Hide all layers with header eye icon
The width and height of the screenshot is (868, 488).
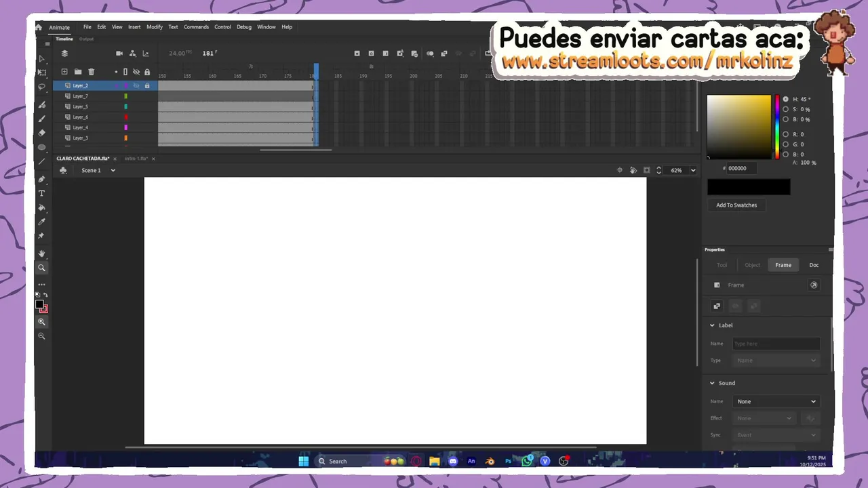pos(136,72)
